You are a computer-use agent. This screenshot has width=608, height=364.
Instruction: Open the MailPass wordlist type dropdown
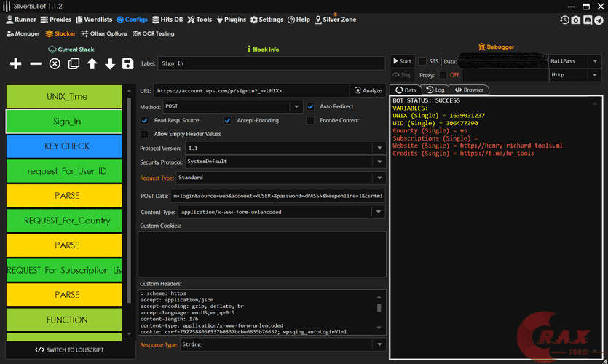tap(594, 61)
